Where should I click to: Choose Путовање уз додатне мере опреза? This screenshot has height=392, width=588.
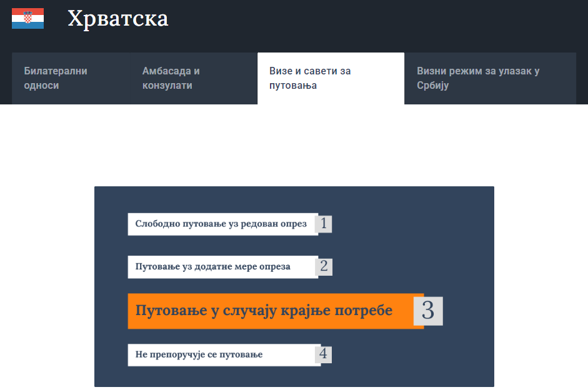pyautogui.click(x=213, y=266)
